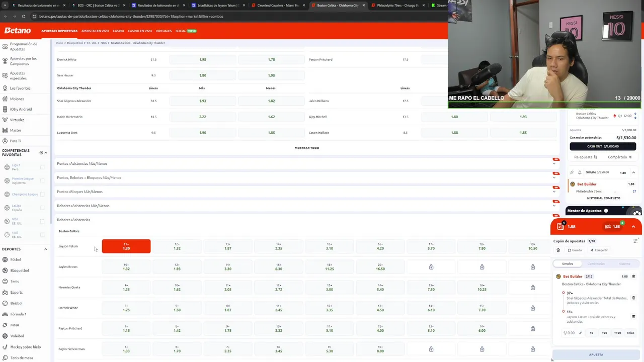Check the MLB EE. UU. checkbox
This screenshot has width=644, height=362.
click(x=42, y=235)
